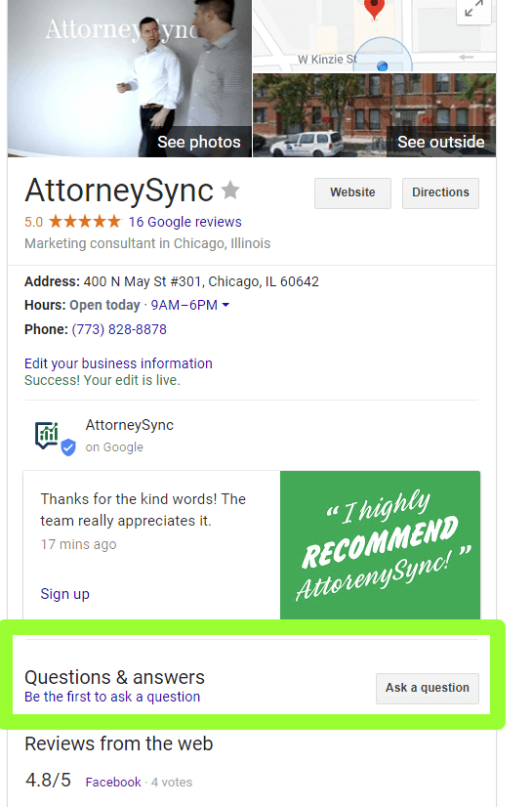The width and height of the screenshot is (532, 807).
Task: Click Edit your business information link
Action: (x=118, y=363)
